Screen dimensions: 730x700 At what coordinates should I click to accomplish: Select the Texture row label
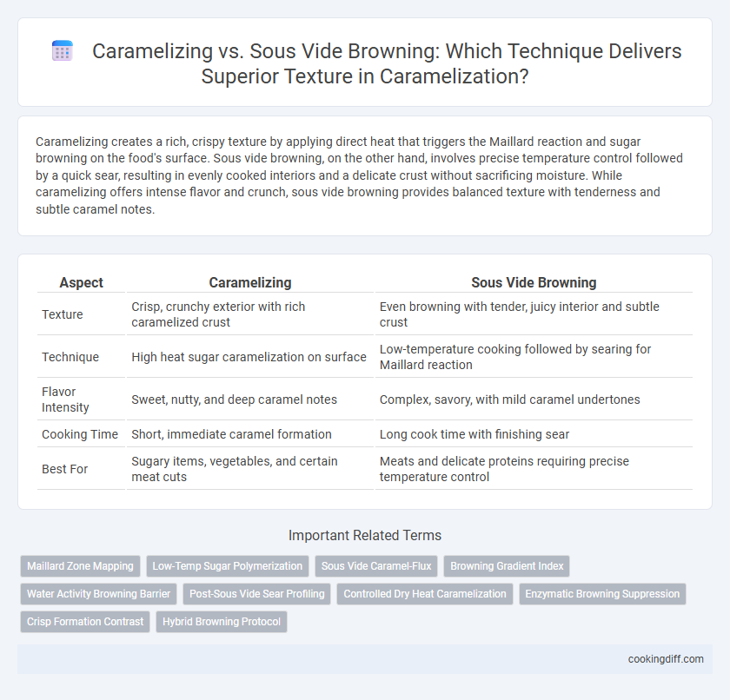pos(63,314)
